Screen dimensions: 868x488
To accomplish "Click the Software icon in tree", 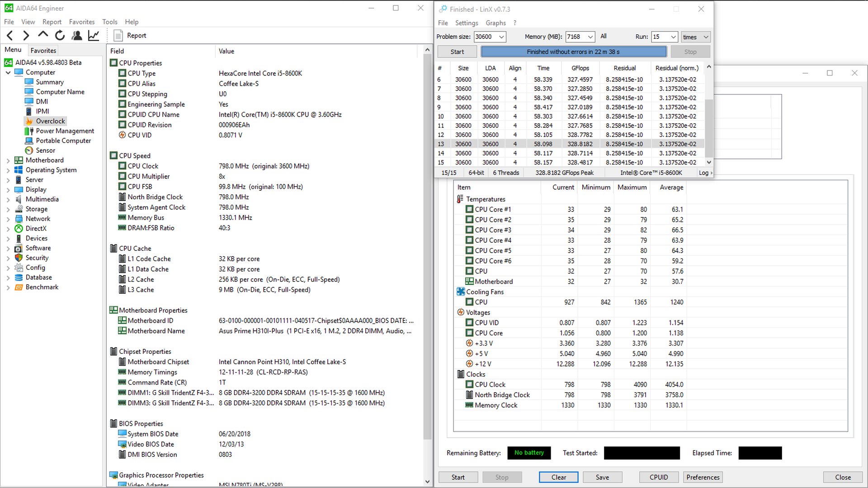I will 19,248.
